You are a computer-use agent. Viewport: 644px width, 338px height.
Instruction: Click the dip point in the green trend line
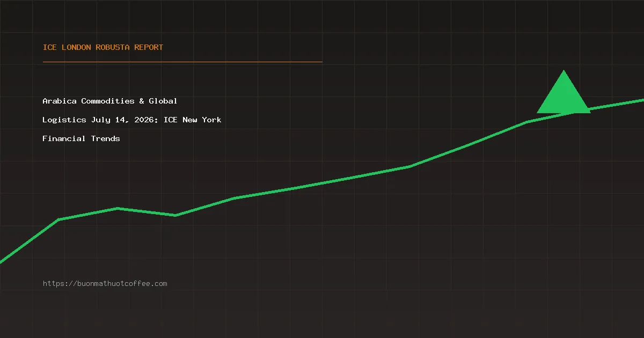click(175, 215)
